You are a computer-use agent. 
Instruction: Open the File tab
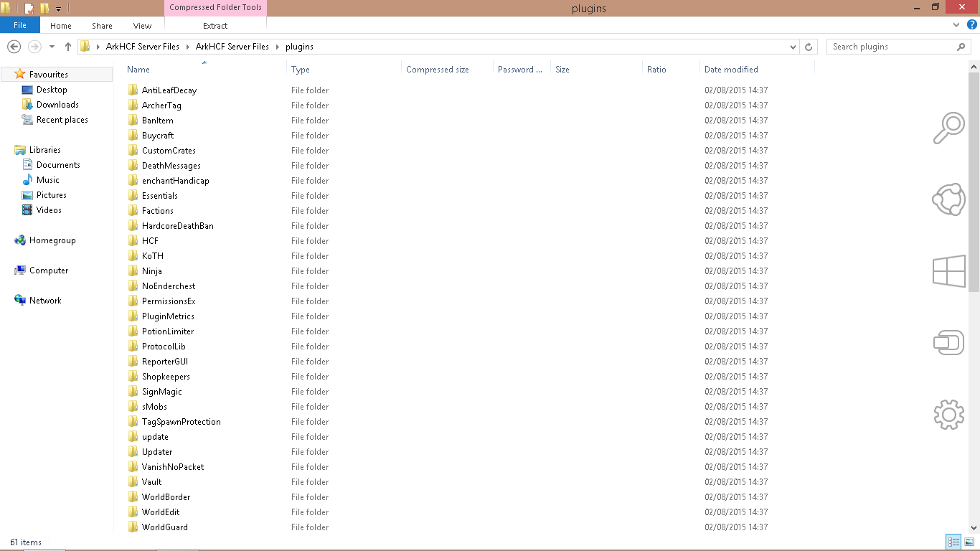(x=20, y=25)
